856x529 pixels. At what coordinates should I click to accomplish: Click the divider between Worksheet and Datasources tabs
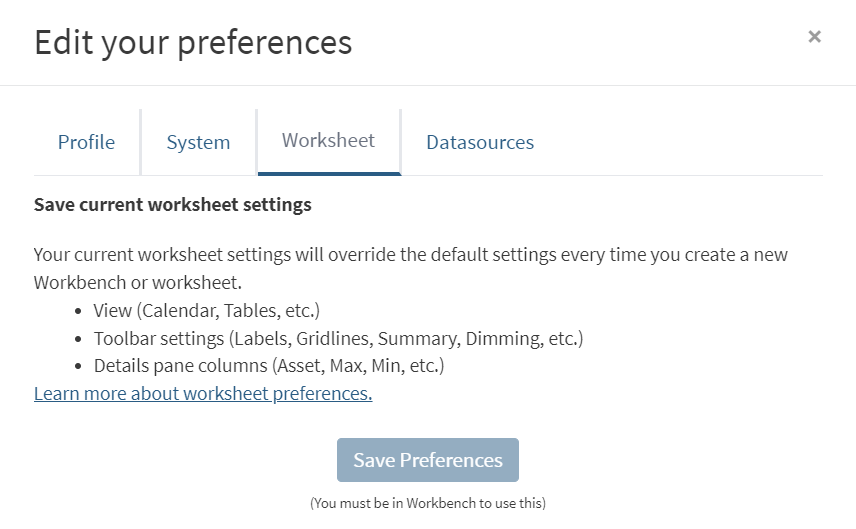tap(401, 142)
